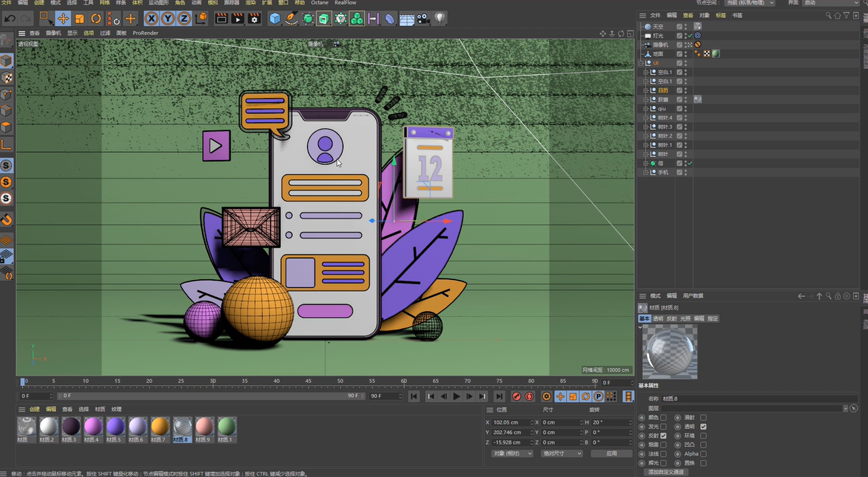Open the 界面 layout dropdown
868x477 pixels.
pyautogui.click(x=832, y=3)
